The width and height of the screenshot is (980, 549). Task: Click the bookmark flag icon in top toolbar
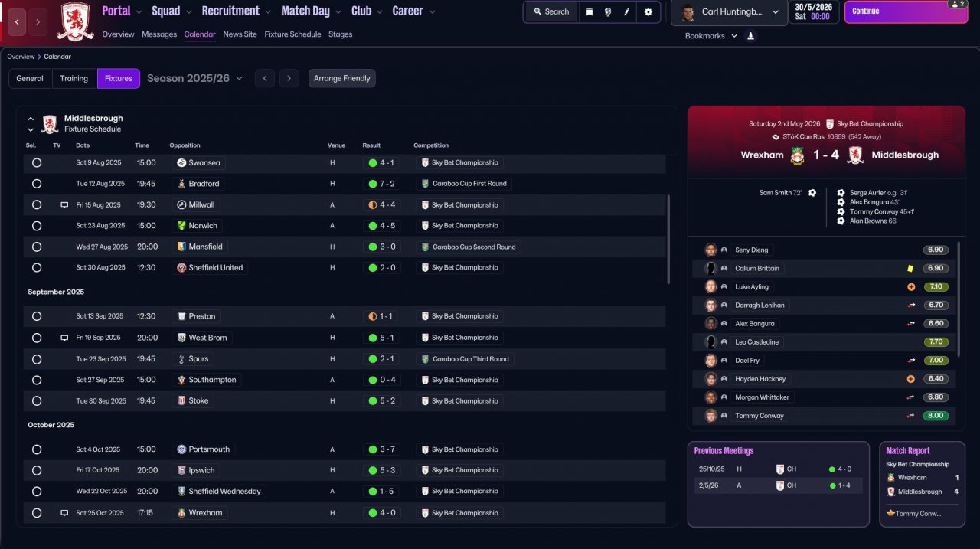click(x=589, y=11)
